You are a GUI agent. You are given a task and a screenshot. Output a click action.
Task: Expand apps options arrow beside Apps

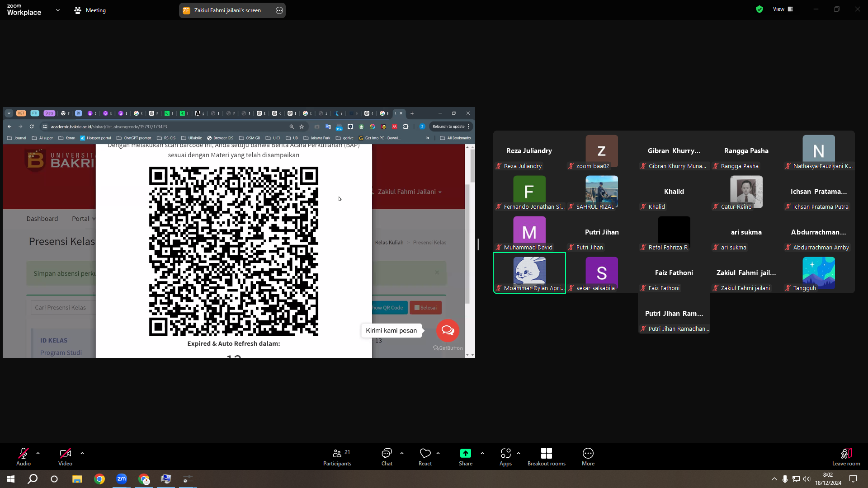519,453
